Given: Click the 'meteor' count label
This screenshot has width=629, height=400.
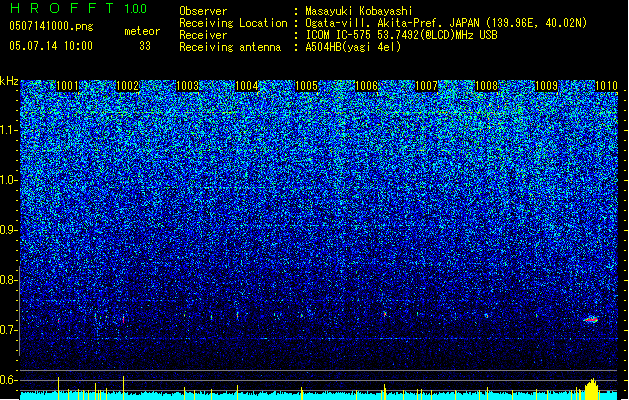Looking at the screenshot, I should [x=142, y=31].
